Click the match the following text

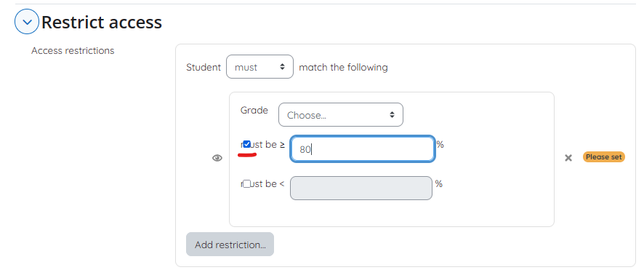[x=343, y=67]
